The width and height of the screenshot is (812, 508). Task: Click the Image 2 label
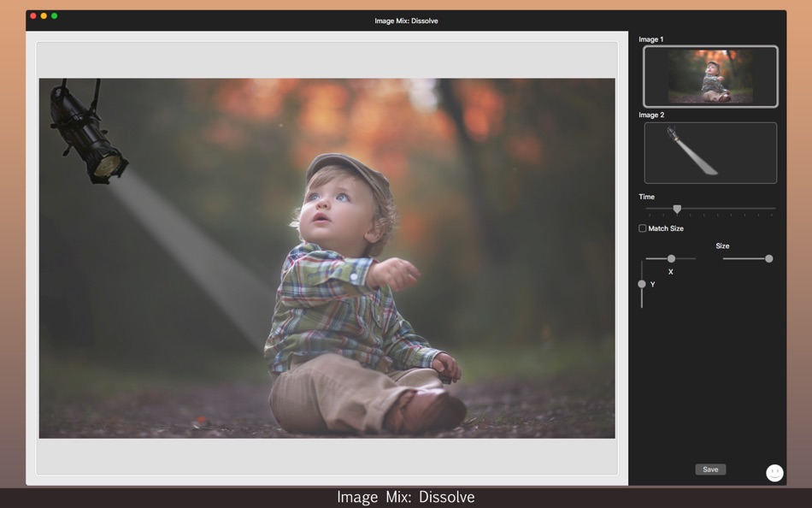[651, 115]
